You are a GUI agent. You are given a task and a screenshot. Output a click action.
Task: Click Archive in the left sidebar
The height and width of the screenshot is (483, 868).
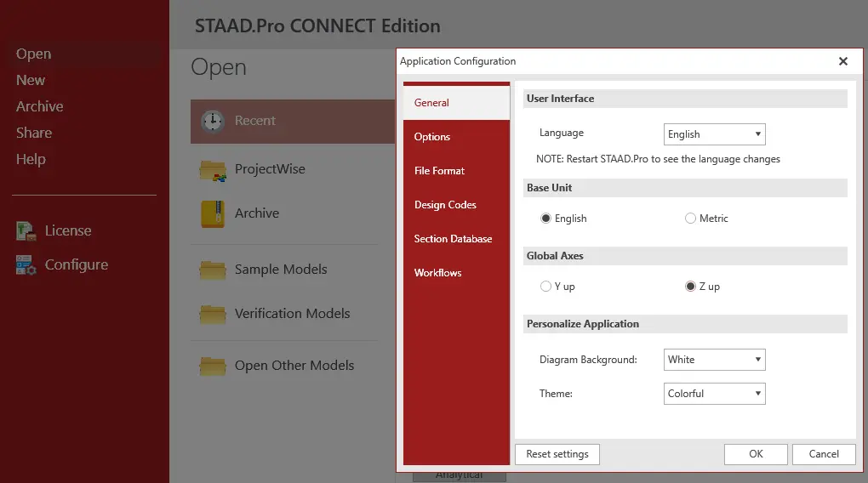(39, 106)
